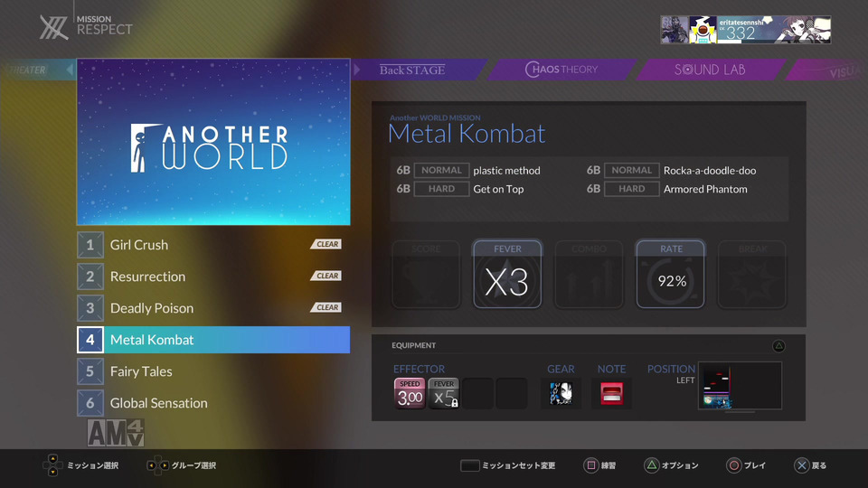This screenshot has height=488, width=868.
Task: Click the NORMAL badge beside Rocka-a-doodle-doo
Action: pos(632,171)
